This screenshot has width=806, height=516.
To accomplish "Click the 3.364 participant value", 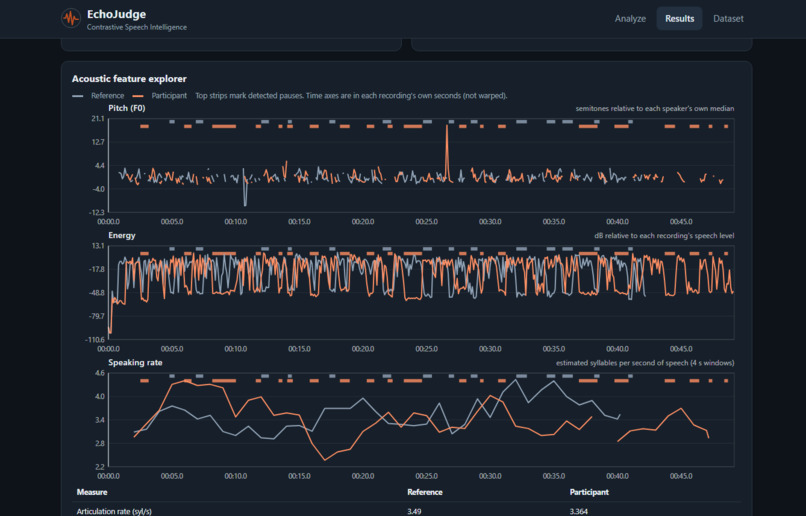I will click(579, 511).
